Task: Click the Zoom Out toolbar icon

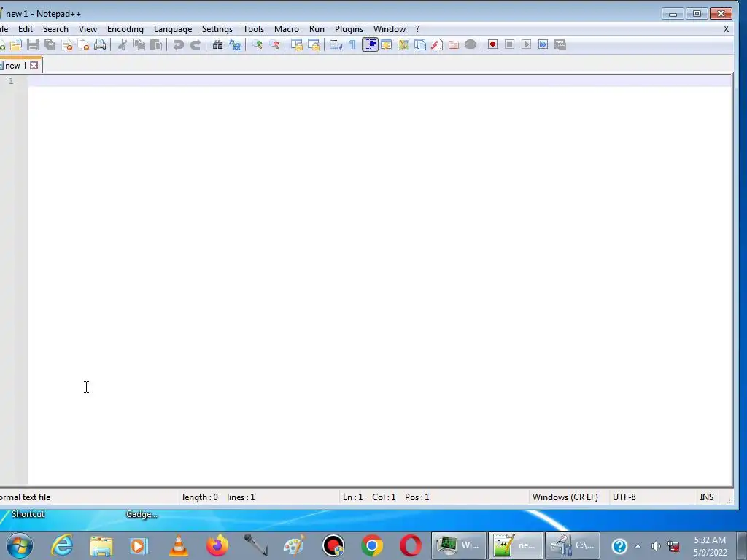Action: [x=274, y=44]
